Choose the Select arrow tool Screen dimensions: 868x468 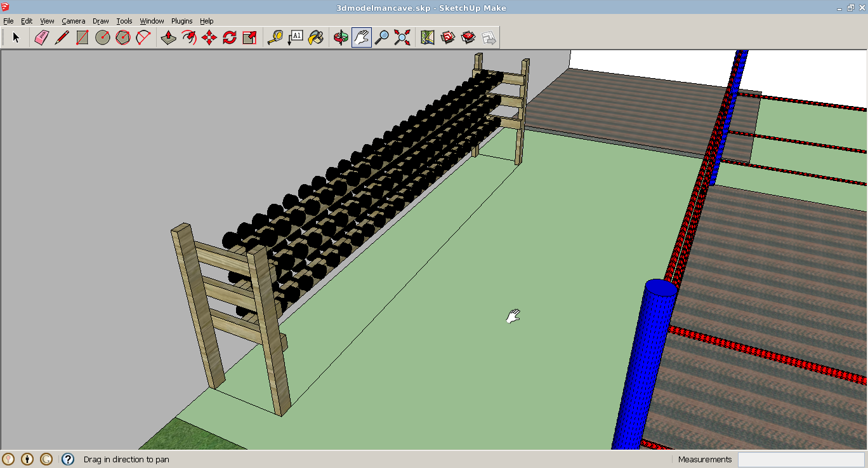[16, 37]
